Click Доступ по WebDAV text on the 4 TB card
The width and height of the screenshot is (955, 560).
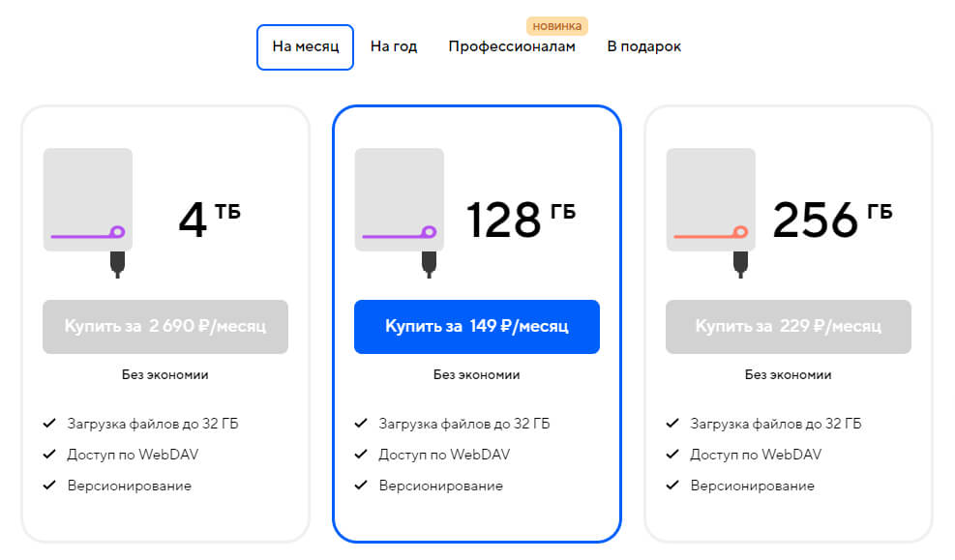[x=134, y=455]
